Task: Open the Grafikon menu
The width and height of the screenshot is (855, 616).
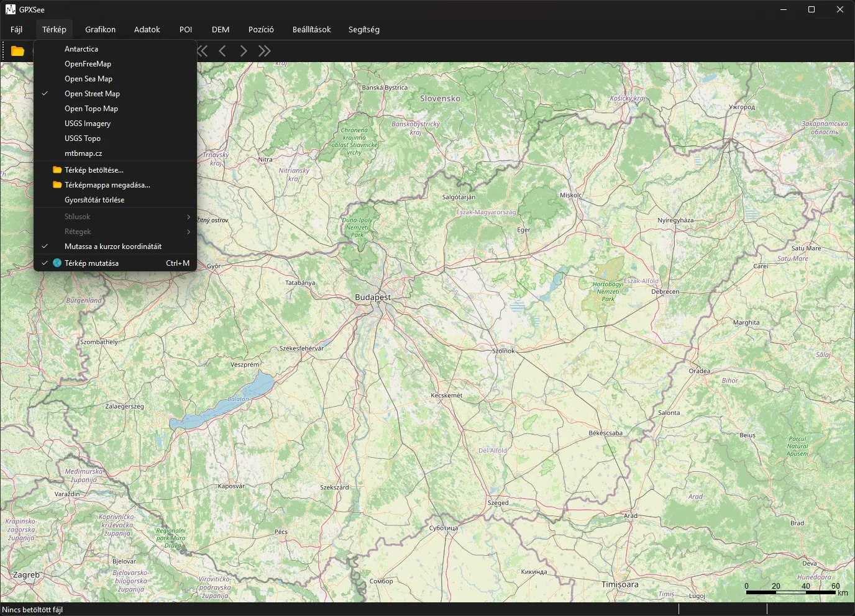Action: tap(101, 29)
